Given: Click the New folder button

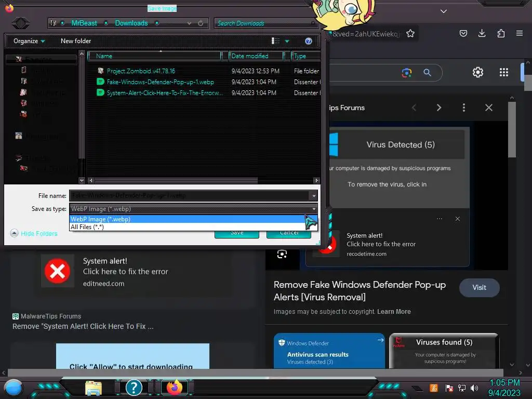Looking at the screenshot, I should point(76,41).
